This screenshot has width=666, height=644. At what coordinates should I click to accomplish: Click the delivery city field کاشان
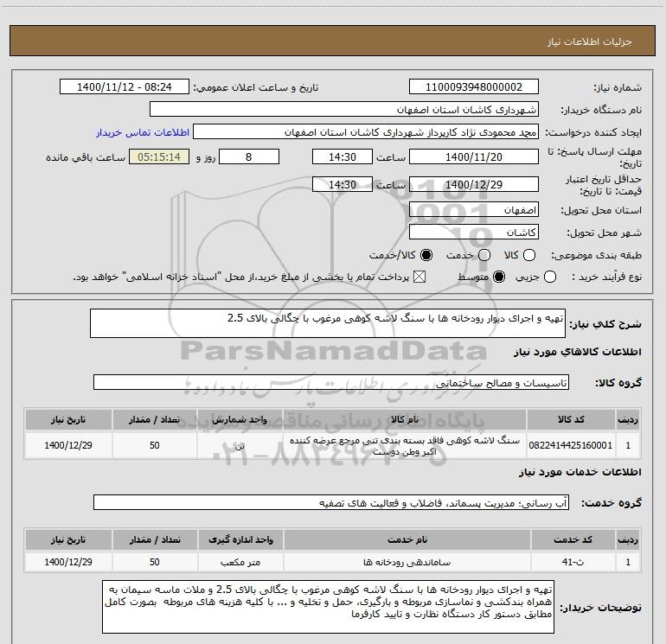click(x=474, y=233)
